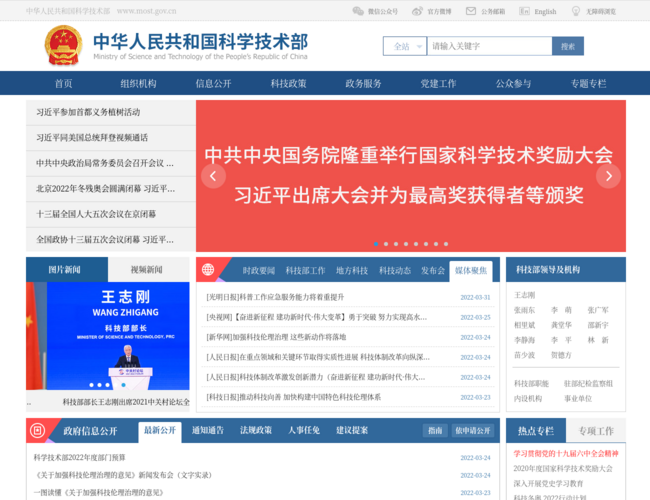Open the Wang Zhigang photo news thumbnail

tap(108, 336)
